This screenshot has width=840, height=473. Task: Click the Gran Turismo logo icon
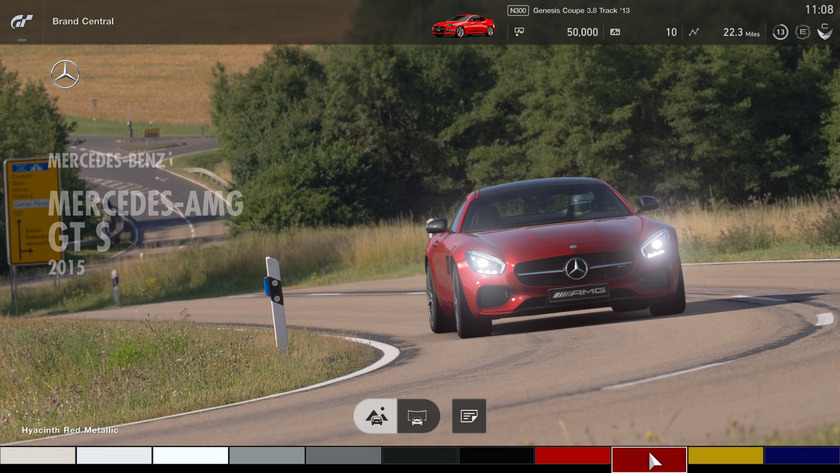tap(21, 21)
